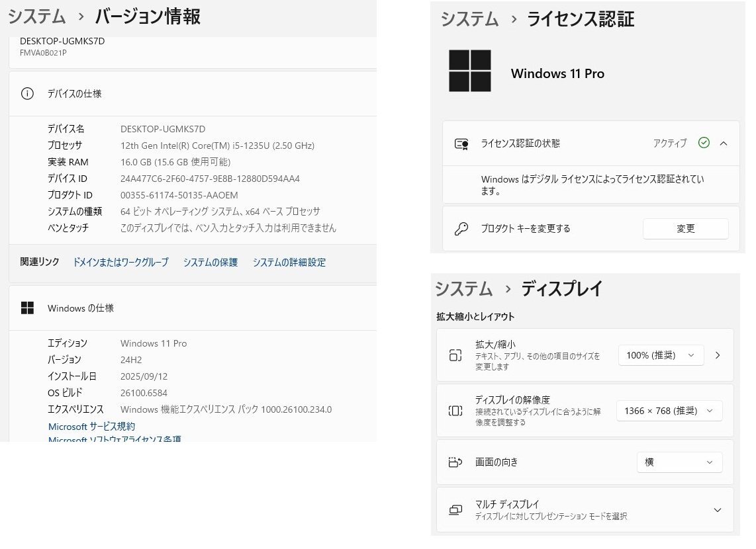Click the 変更 product key button
The image size is (756, 549).
(x=686, y=229)
